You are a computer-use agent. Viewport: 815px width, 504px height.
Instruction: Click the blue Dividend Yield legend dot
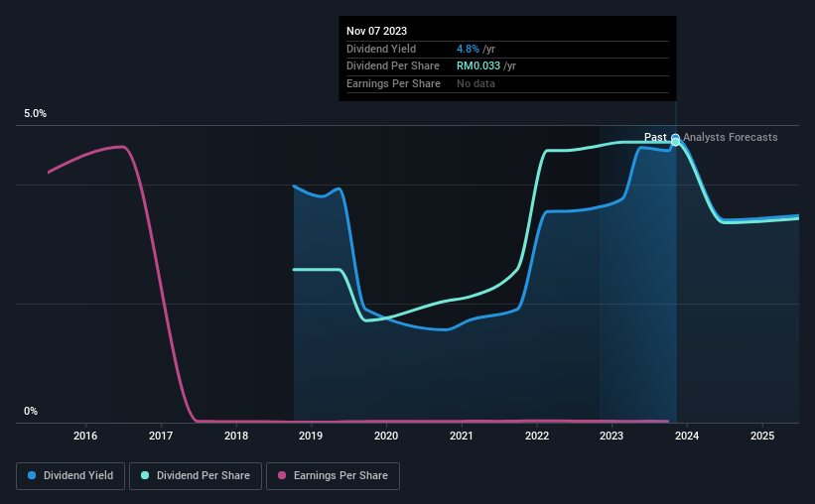[32, 475]
